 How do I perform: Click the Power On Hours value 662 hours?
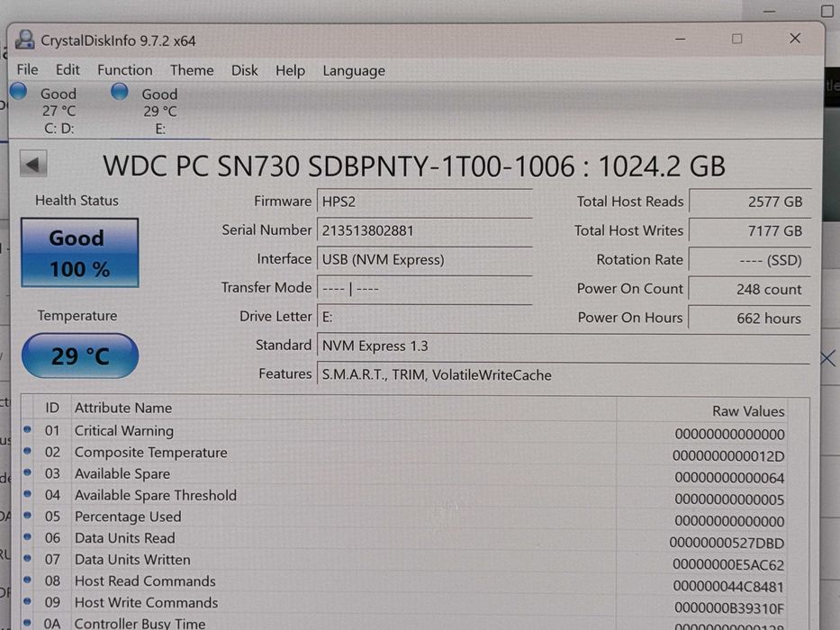(749, 319)
